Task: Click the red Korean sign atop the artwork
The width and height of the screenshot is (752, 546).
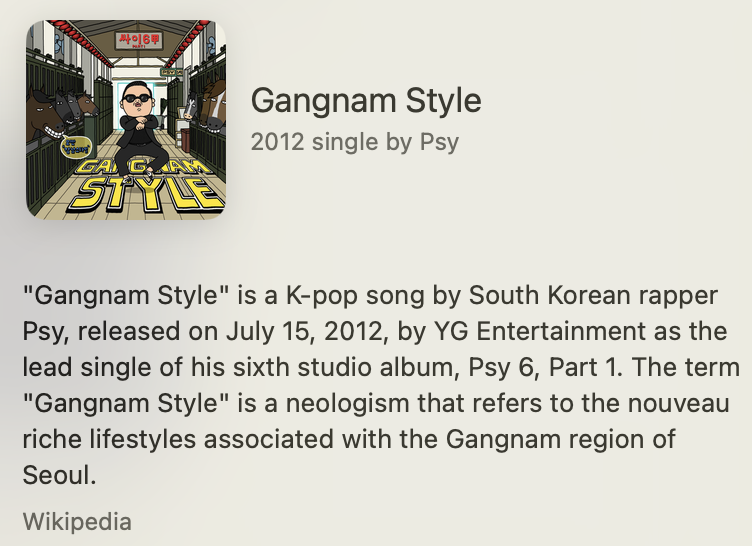Action: click(x=139, y=40)
